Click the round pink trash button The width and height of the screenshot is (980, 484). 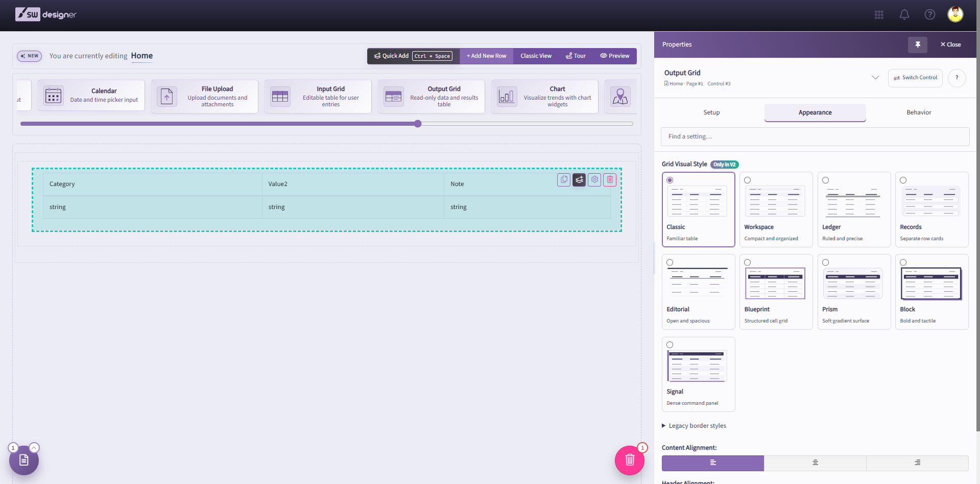tap(630, 460)
